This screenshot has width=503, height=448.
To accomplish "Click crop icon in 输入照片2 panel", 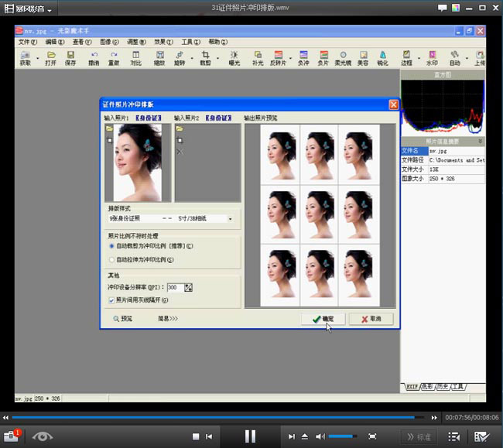I will (180, 140).
